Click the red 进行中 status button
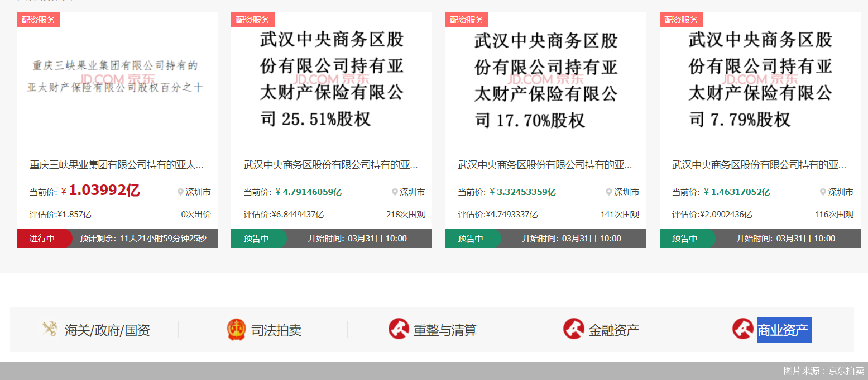868x380 pixels. [x=41, y=237]
